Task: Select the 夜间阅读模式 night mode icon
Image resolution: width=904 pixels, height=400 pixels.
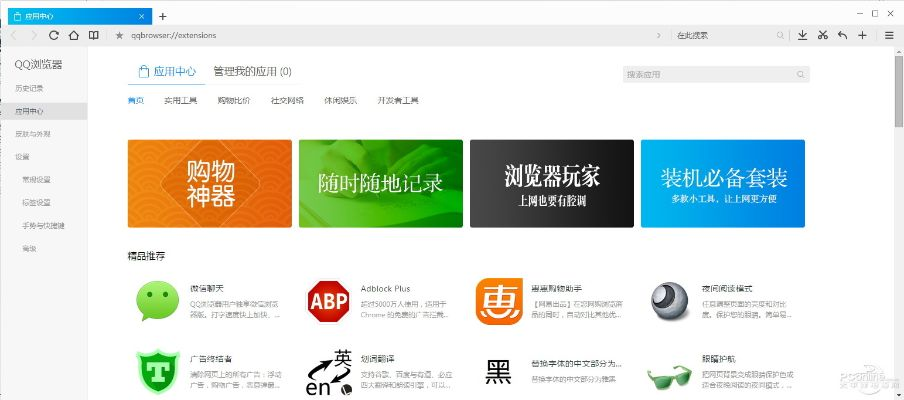Action: click(669, 301)
